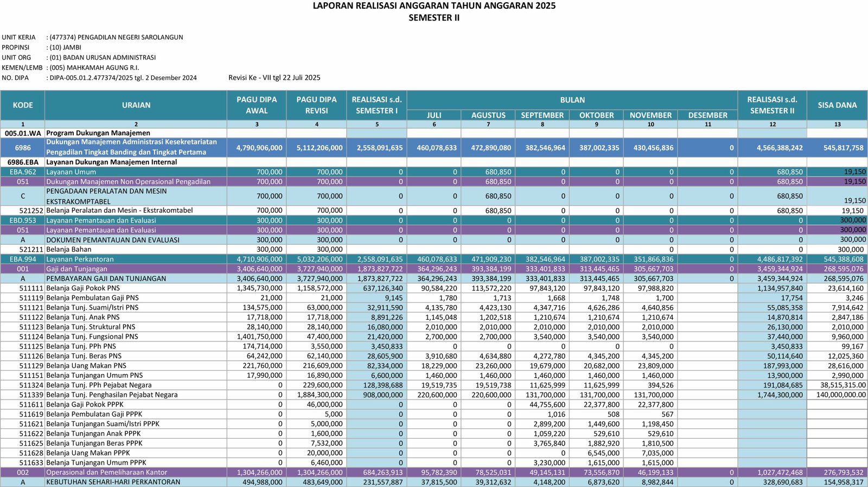Select the JULI month column header
This screenshot has height=487, width=868.
434,115
